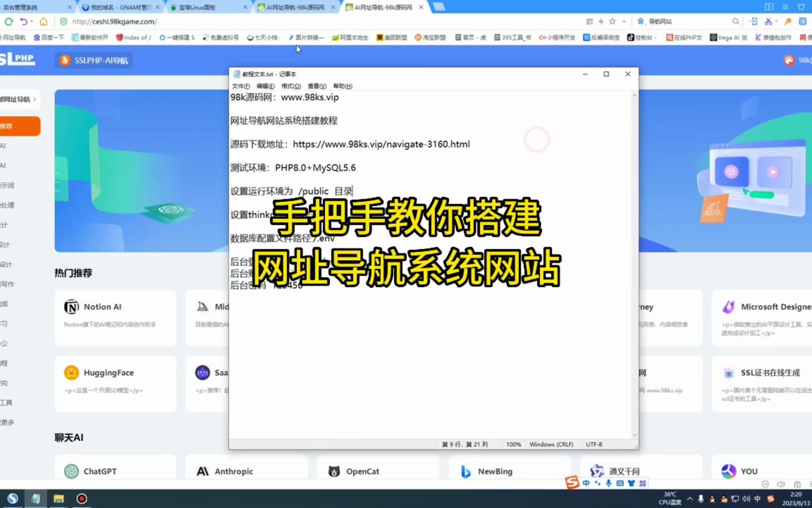This screenshot has height=508, width=812.
Task: Open the Sogou input method S logo
Action: [572, 483]
